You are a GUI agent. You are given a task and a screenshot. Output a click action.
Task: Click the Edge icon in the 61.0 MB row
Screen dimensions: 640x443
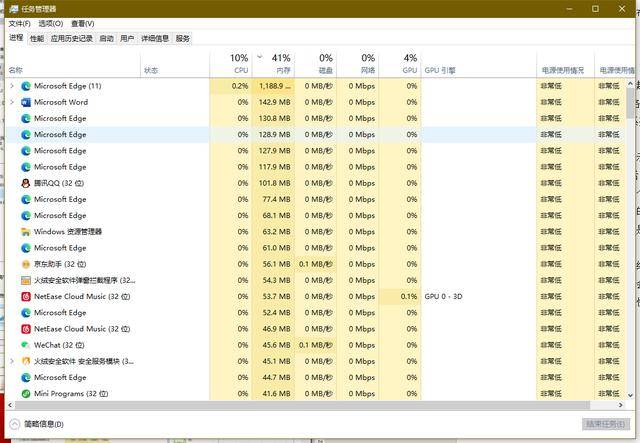26,248
